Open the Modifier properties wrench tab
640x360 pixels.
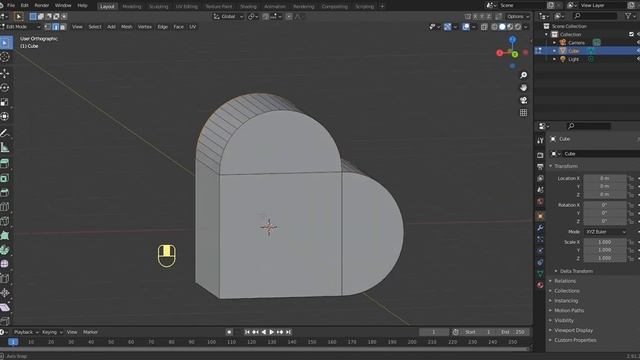coord(540,227)
